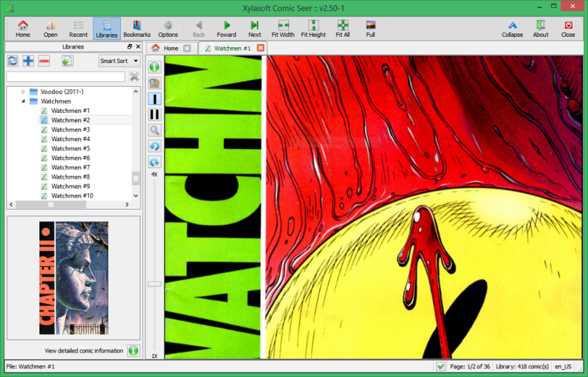Click Library: 418 comic(s) status text
This screenshot has width=588, height=377.
522,367
